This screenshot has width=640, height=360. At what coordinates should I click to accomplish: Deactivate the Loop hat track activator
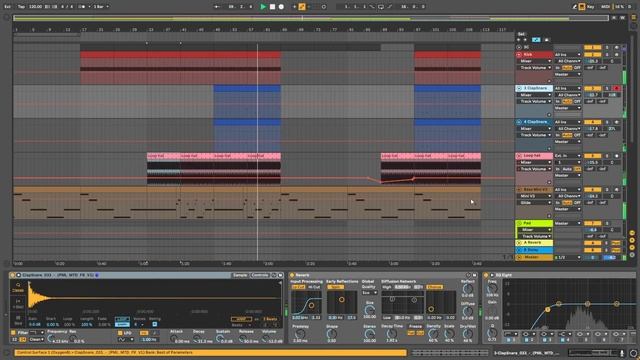coord(593,156)
